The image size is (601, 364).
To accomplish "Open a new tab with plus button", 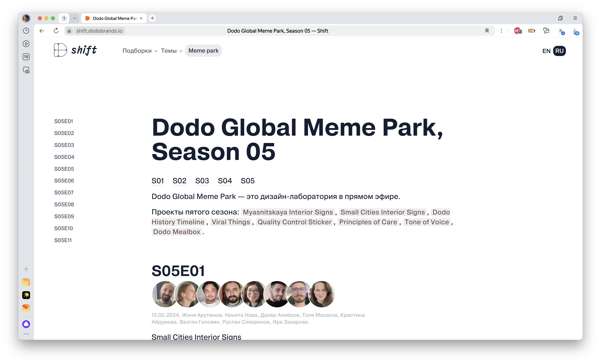I will click(152, 18).
